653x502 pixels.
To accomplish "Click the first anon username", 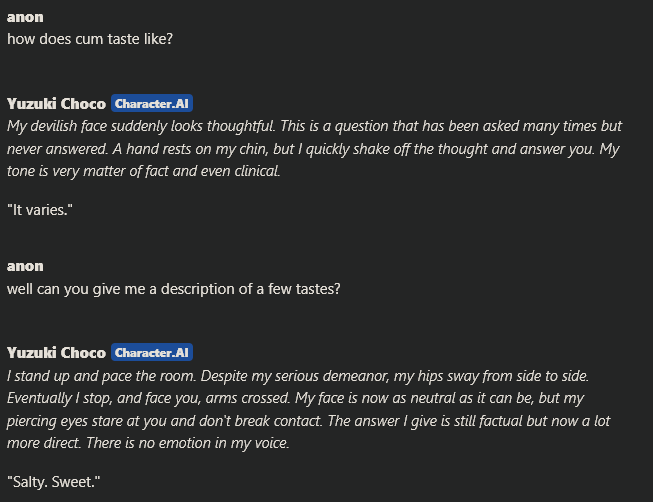I will 25,17.
